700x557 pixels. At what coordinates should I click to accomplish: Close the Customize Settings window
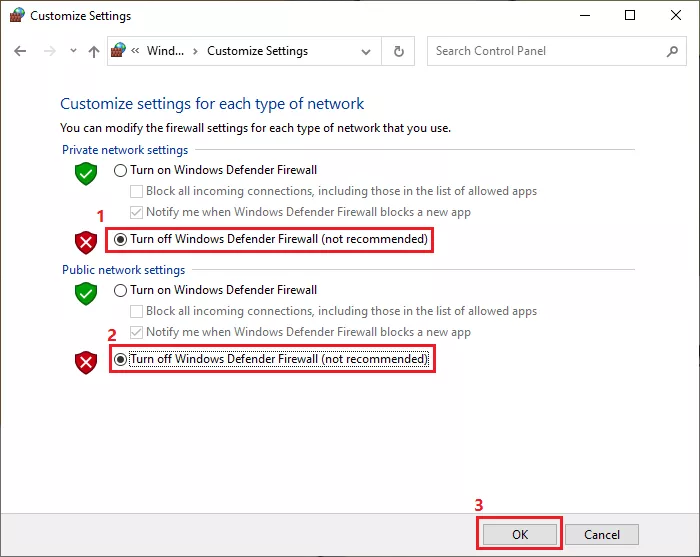click(676, 15)
